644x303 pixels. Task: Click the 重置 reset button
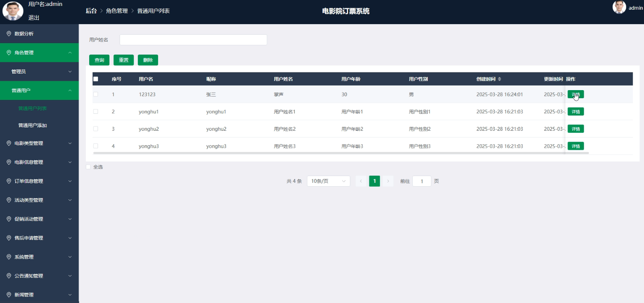tap(124, 60)
